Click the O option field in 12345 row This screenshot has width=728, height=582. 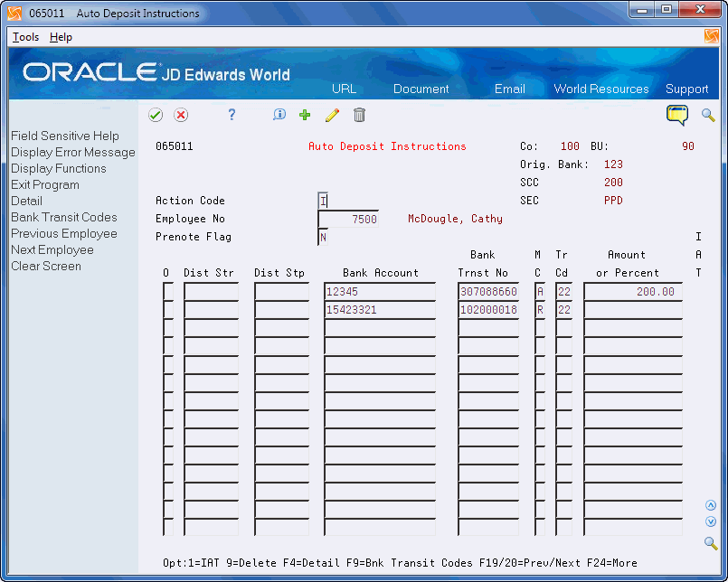point(168,292)
